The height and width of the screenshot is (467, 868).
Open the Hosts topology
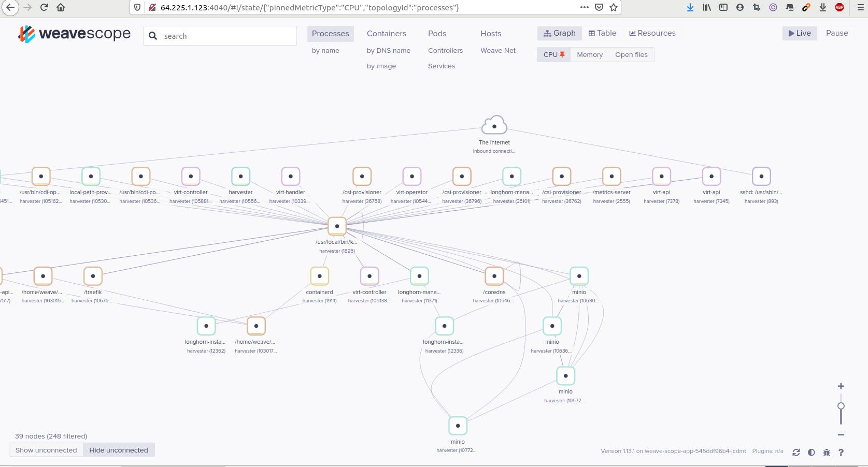[491, 34]
